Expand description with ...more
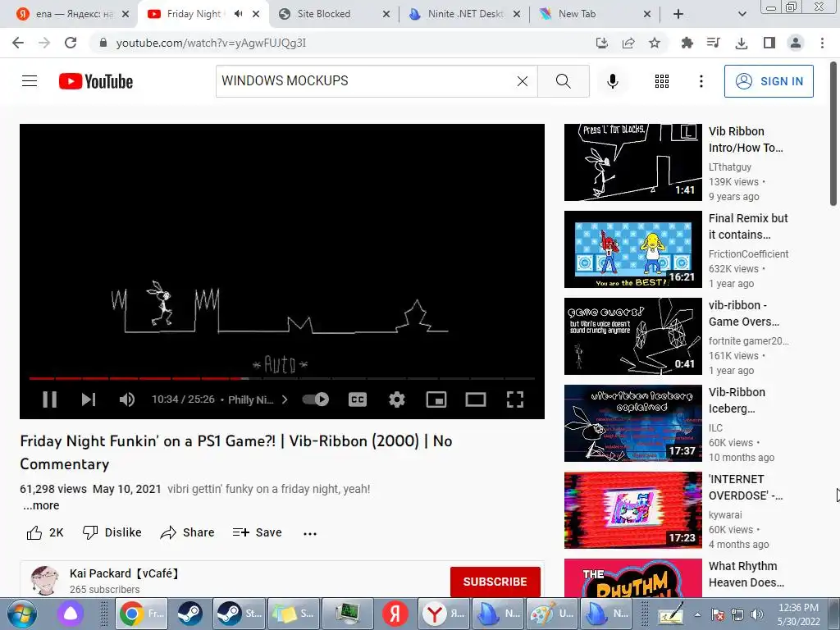 41,505
